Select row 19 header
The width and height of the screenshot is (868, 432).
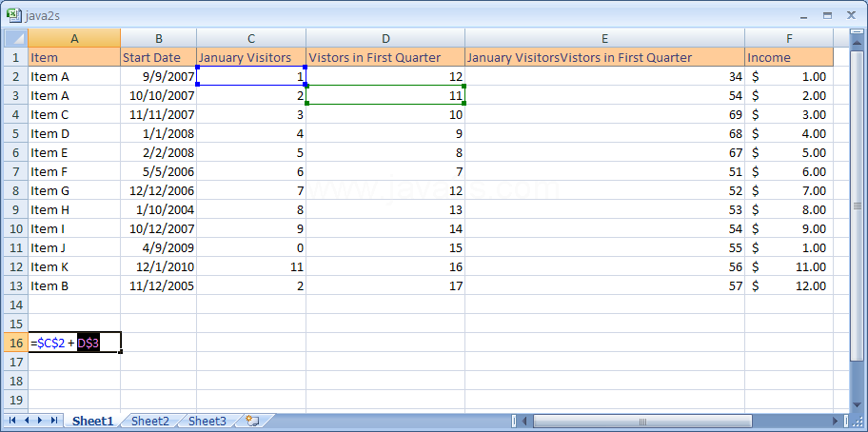(16, 400)
